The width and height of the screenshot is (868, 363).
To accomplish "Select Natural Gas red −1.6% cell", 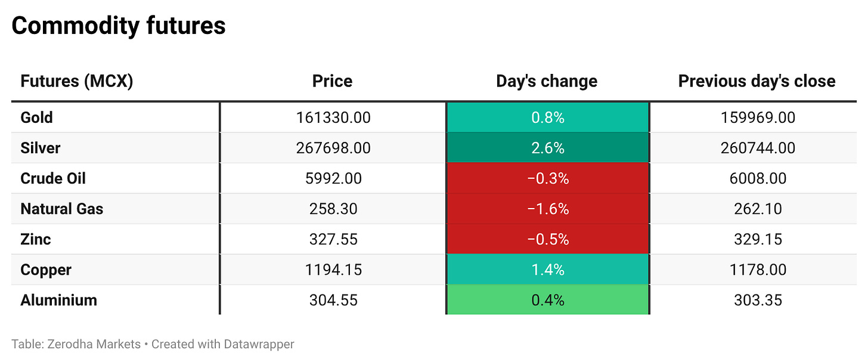I will coord(547,209).
